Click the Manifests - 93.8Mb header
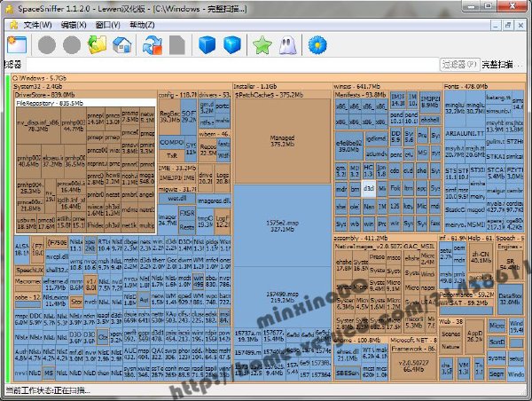The width and height of the screenshot is (532, 401). point(361,95)
